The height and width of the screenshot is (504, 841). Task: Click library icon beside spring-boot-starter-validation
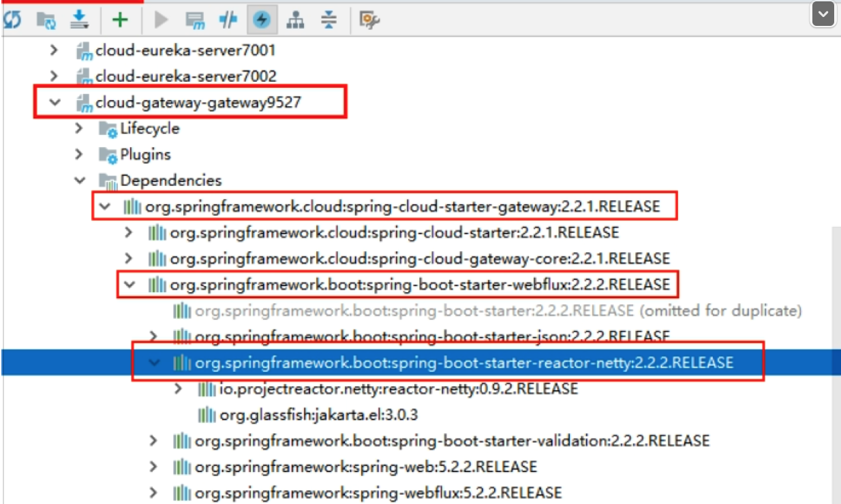tap(182, 441)
